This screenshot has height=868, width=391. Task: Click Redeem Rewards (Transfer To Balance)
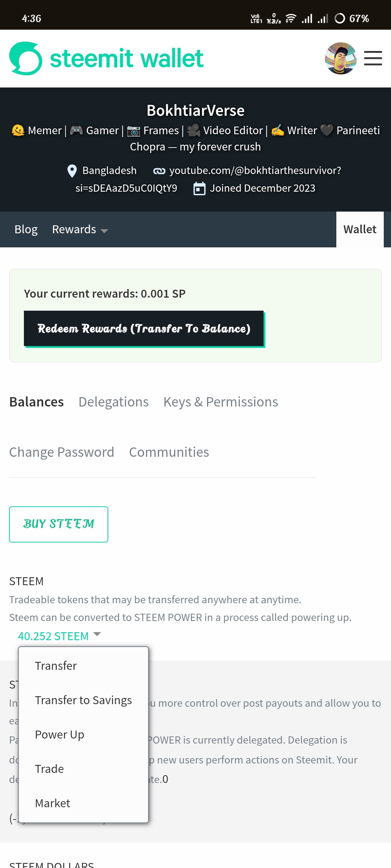pos(144,329)
